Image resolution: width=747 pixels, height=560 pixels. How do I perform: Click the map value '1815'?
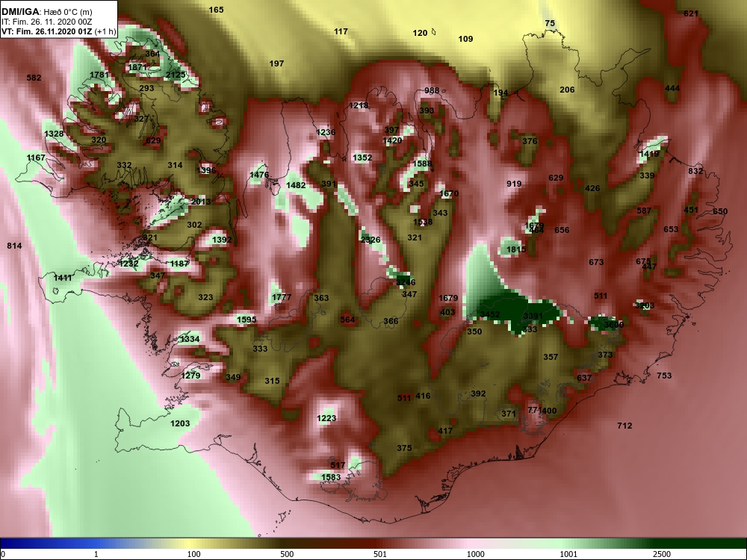[x=516, y=249]
